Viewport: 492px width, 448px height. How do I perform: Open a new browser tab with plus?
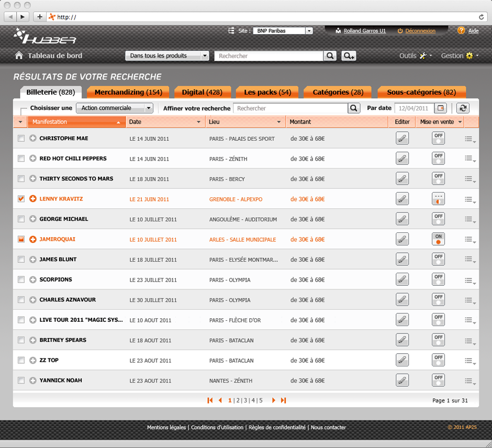pyautogui.click(x=40, y=17)
